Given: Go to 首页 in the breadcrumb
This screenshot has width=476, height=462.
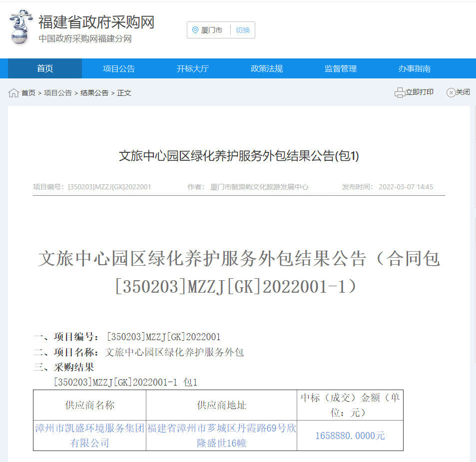Looking at the screenshot, I should 28,93.
